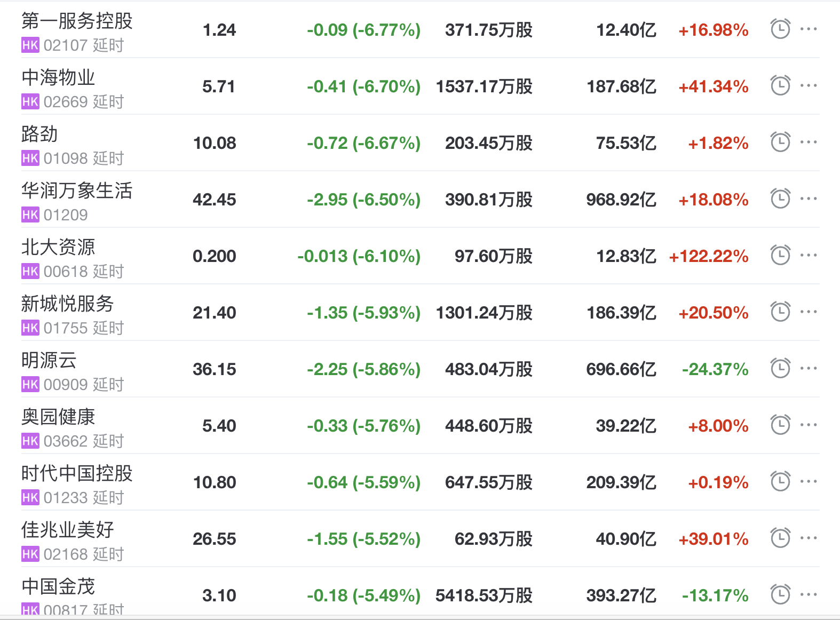
Task: Open more options for 第一服务控股
Action: tap(809, 29)
